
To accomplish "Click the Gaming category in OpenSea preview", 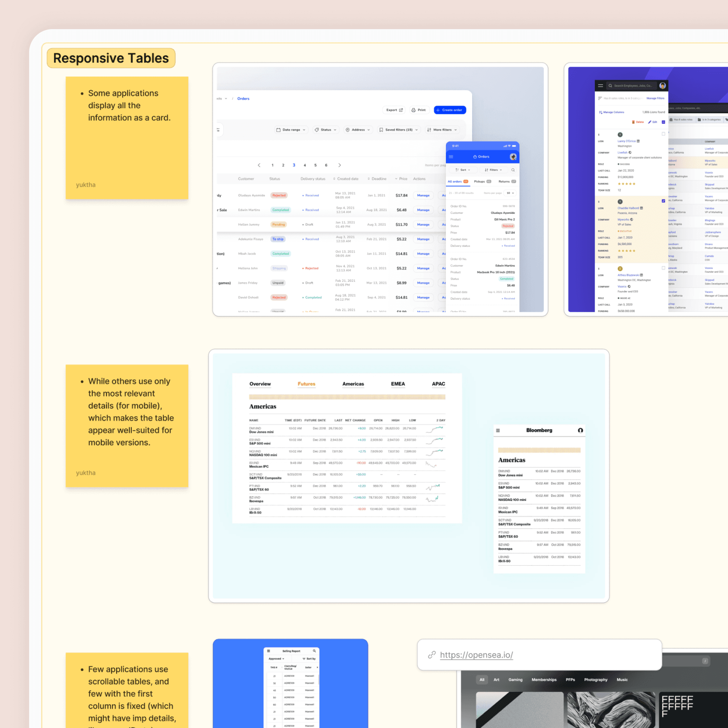I will click(x=515, y=680).
